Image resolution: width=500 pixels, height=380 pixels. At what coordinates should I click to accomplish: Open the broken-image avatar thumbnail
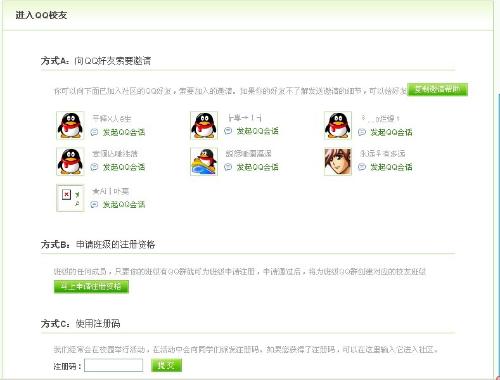coord(70,198)
